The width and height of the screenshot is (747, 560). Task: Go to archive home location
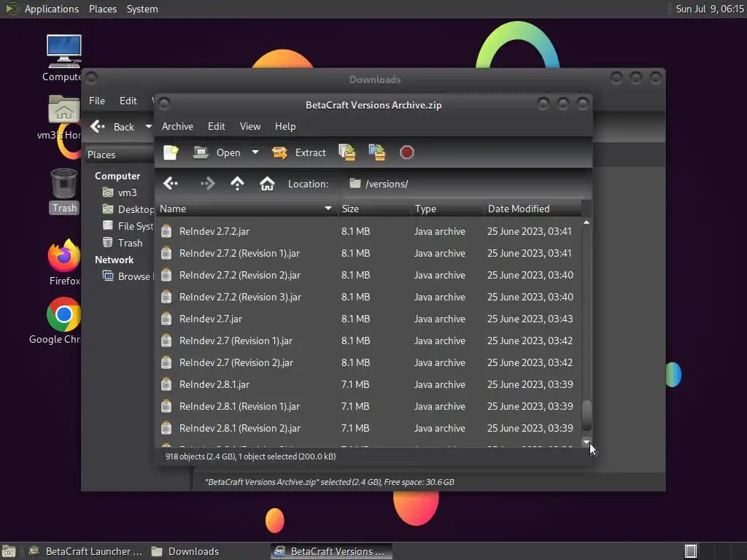tap(267, 183)
